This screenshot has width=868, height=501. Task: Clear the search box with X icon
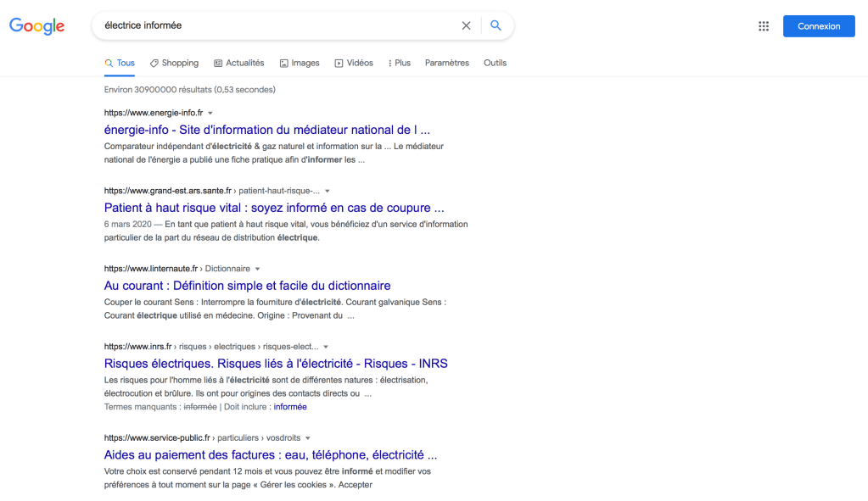coord(466,25)
